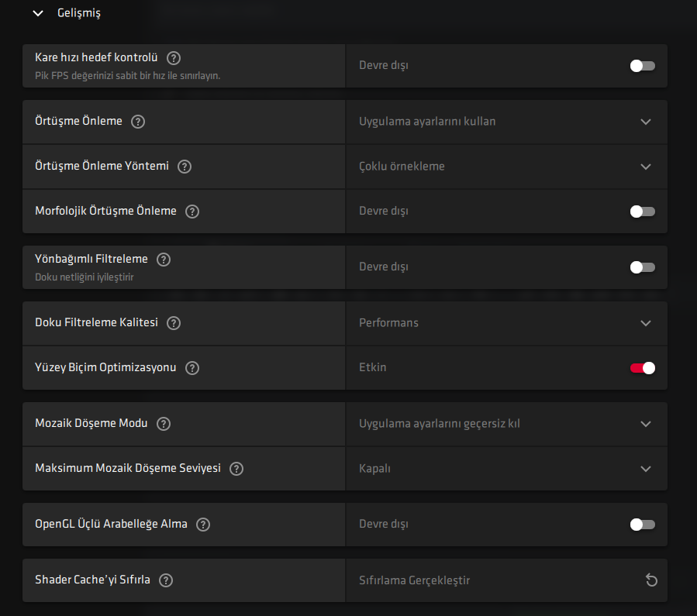The width and height of the screenshot is (697, 616).
Task: Open Mozaik Döşeme Modu dropdown
Action: click(x=646, y=424)
